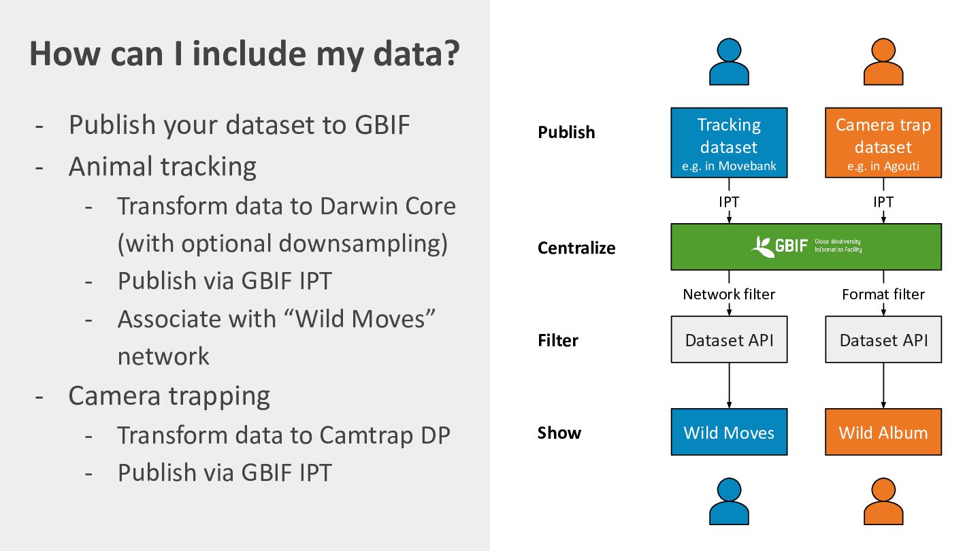The width and height of the screenshot is (980, 551).
Task: Click the blue Wild Moves box
Action: pos(729,432)
